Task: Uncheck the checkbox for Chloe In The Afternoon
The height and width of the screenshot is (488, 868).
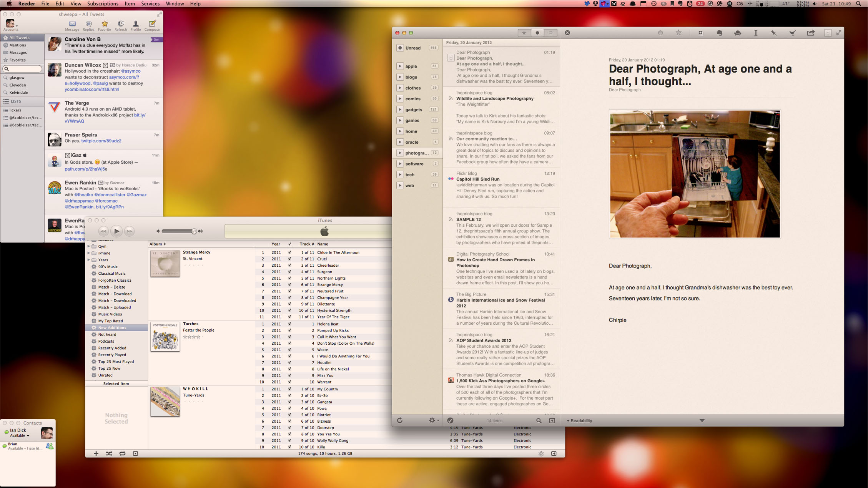Action: pyautogui.click(x=289, y=252)
